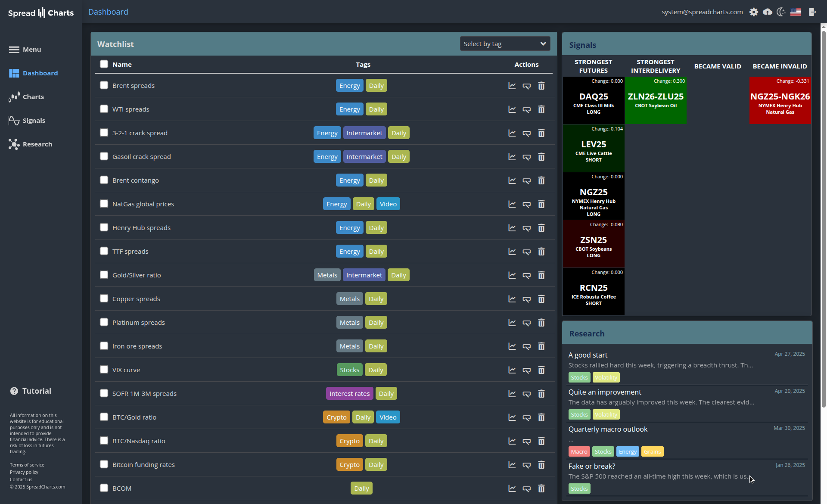Image resolution: width=827 pixels, height=504 pixels.
Task: Open RCN25 Robusta Coffee signal tile
Action: pos(594,292)
